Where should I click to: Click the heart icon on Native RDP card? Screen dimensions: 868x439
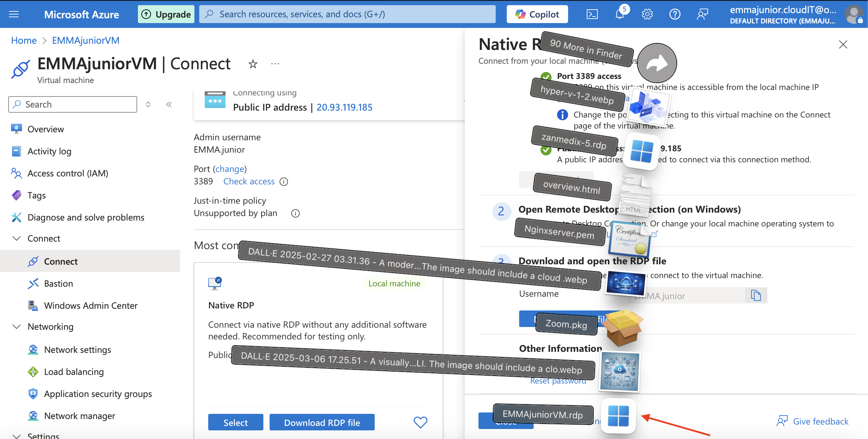(420, 422)
